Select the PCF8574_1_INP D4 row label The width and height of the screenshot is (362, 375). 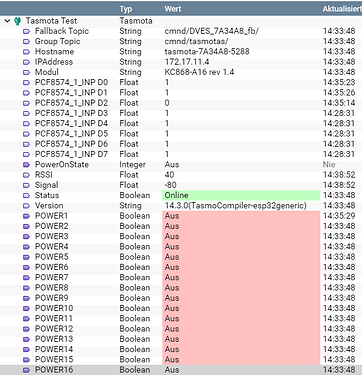pyautogui.click(x=71, y=124)
